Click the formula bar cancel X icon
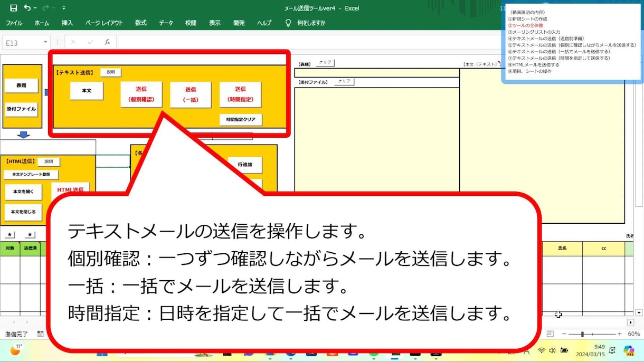644x362 pixels. pyautogui.click(x=73, y=42)
